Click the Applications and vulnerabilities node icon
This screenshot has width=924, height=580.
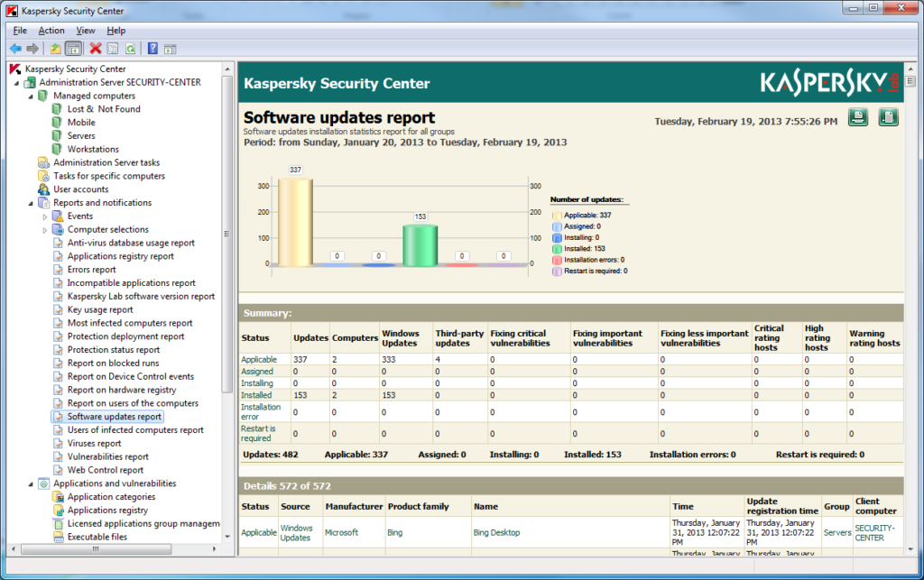[43, 483]
